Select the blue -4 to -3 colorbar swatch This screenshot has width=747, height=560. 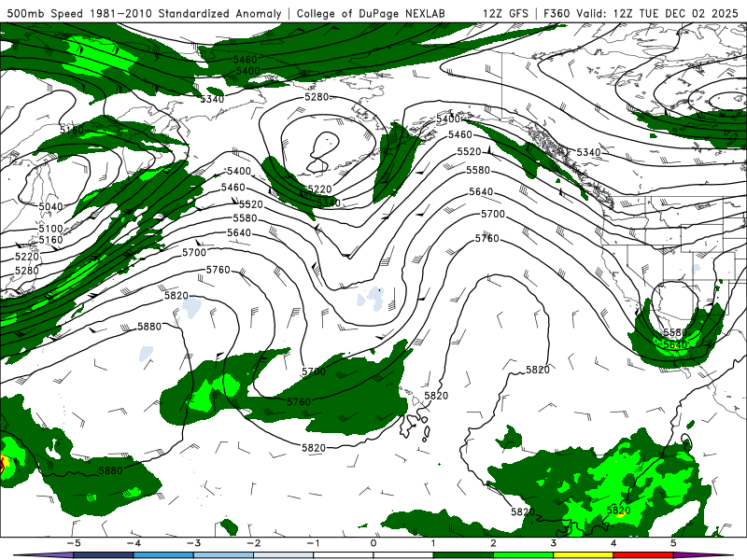point(163,555)
